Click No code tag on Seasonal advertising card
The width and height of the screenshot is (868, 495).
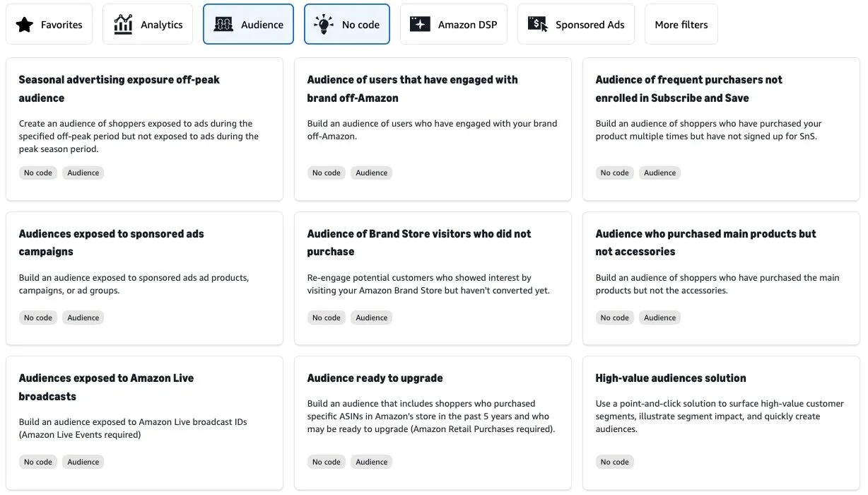pyautogui.click(x=38, y=173)
